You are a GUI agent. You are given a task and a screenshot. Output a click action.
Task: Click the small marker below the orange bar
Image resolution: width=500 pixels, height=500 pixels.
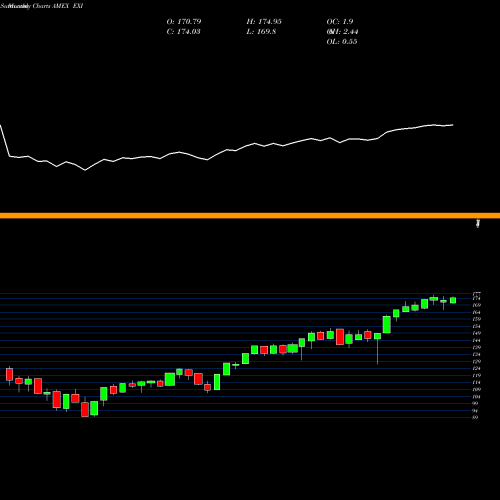pyautogui.click(x=478, y=224)
